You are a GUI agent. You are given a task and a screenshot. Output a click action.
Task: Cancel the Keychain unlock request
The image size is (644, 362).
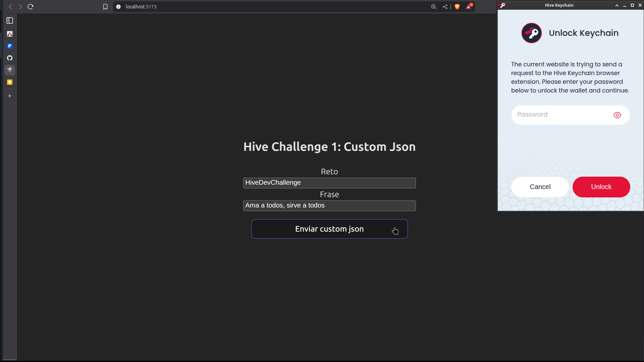(540, 187)
